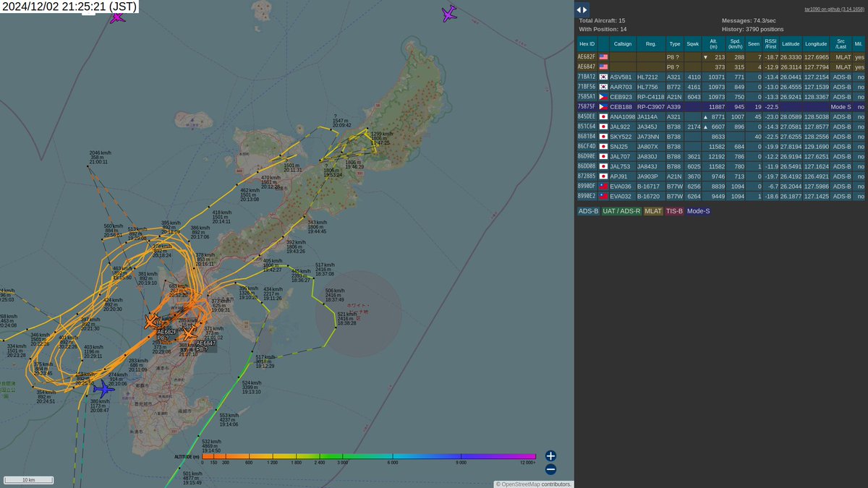Click the Japan flag in ANA1098 row
868x488 pixels.
coord(603,116)
